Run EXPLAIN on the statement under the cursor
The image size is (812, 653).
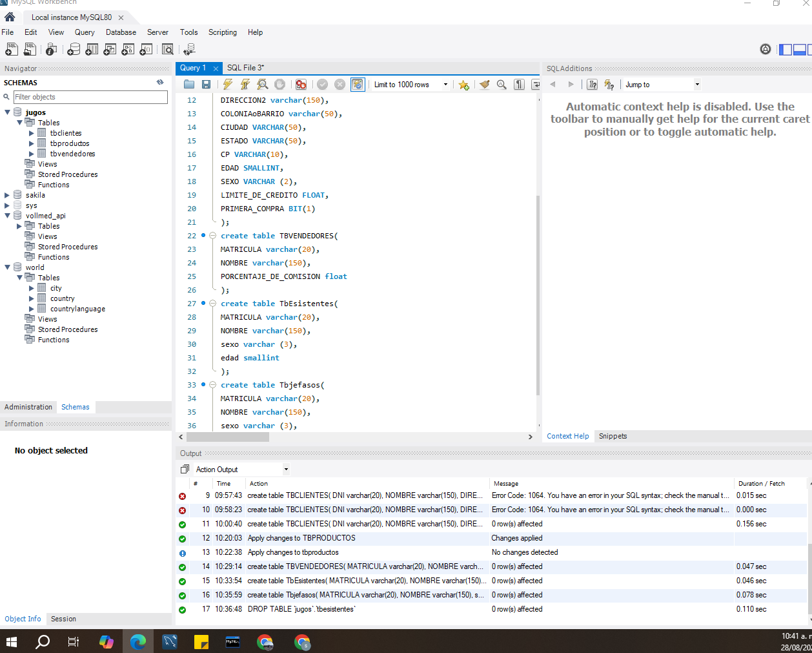262,85
